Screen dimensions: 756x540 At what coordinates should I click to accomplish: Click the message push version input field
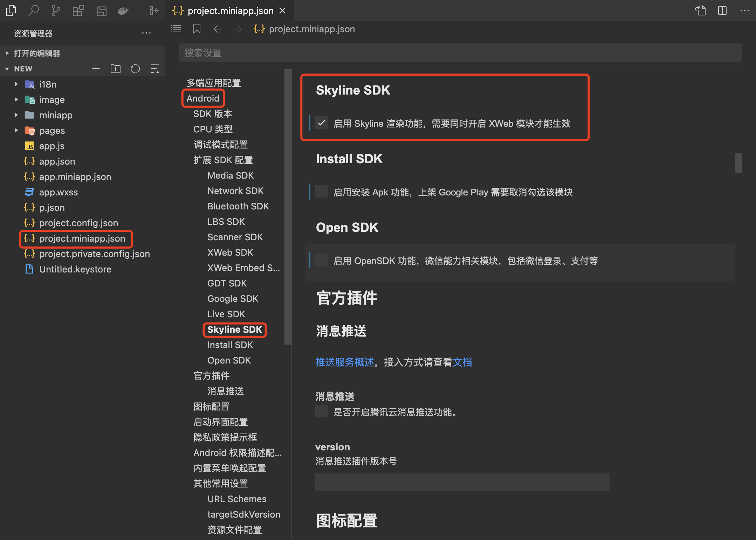462,482
